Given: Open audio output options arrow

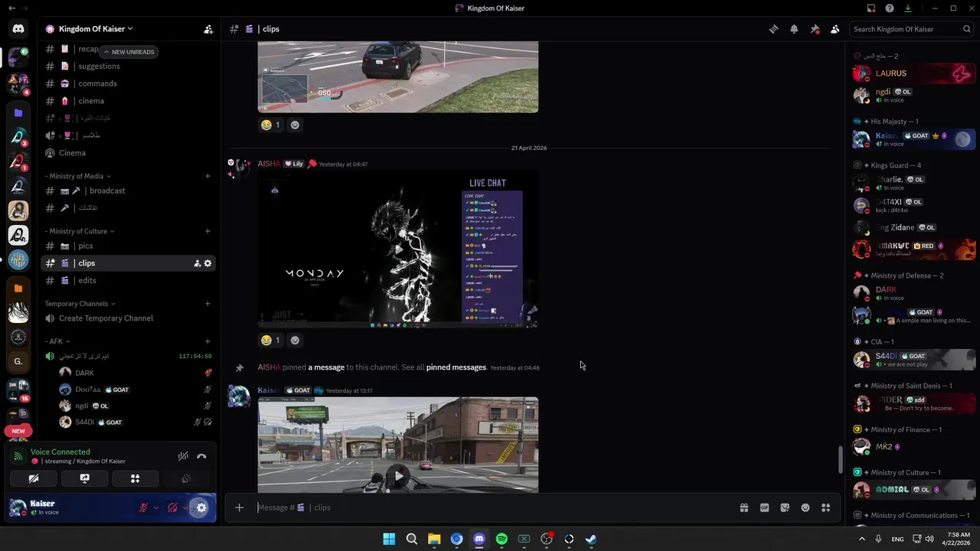Looking at the screenshot, I should point(185,507).
